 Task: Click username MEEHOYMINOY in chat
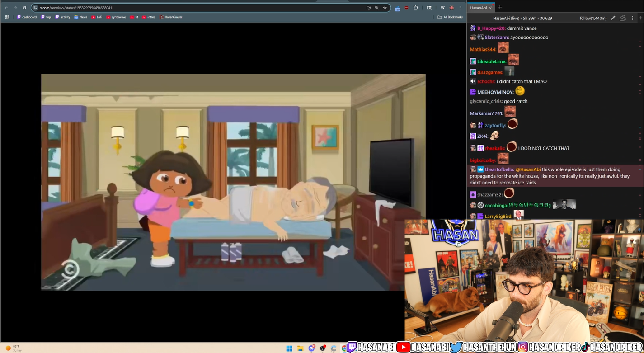click(496, 93)
